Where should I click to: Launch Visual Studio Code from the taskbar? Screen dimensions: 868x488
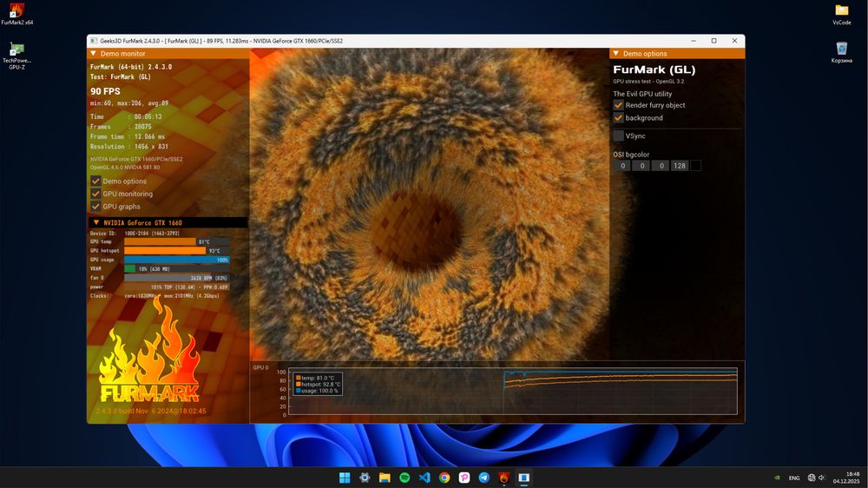point(424,478)
